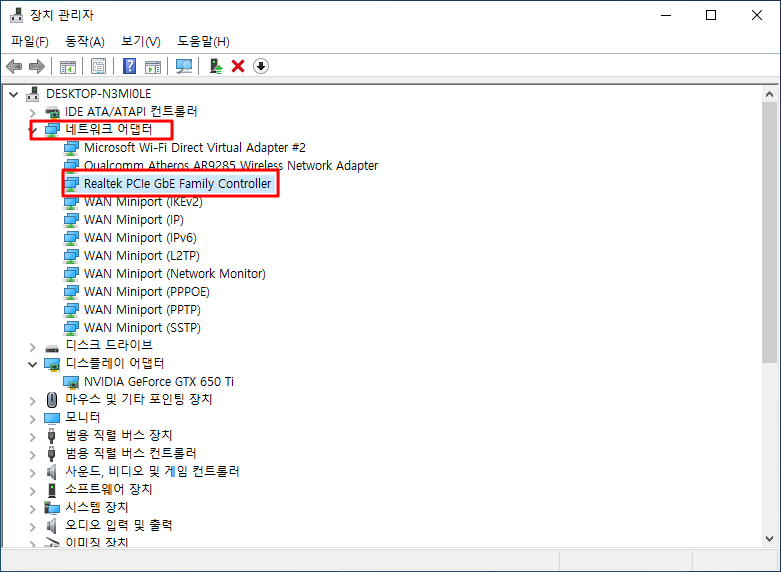Viewport: 781px width, 572px height.
Task: Click the 장치 관리자 title bar icon
Action: [16, 15]
